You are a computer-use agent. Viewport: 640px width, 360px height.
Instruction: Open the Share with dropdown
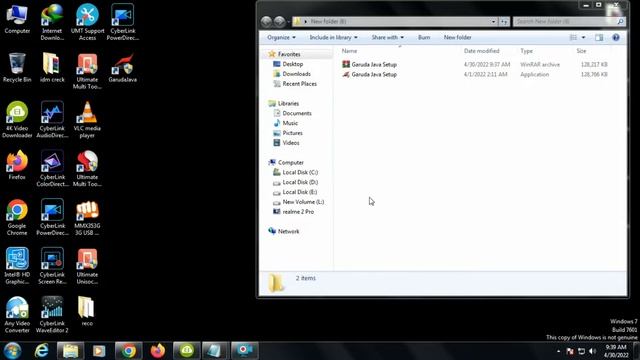pyautogui.click(x=387, y=38)
